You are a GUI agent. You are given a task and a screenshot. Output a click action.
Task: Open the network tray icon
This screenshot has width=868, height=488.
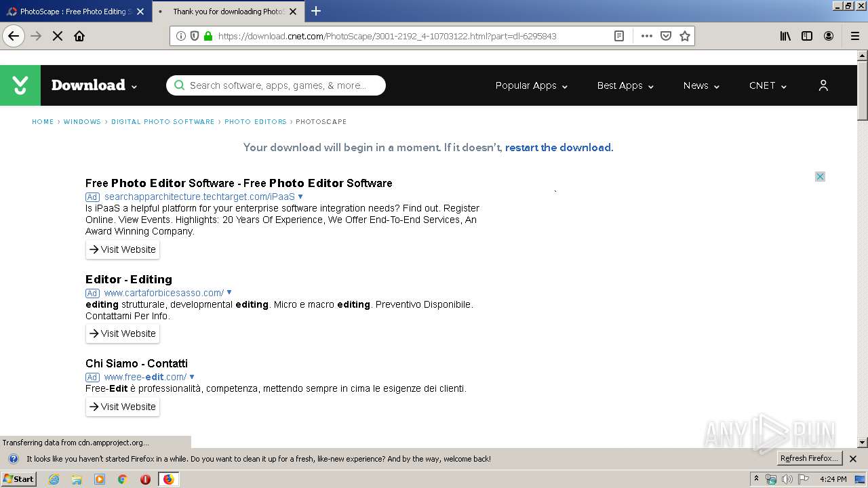(771, 479)
